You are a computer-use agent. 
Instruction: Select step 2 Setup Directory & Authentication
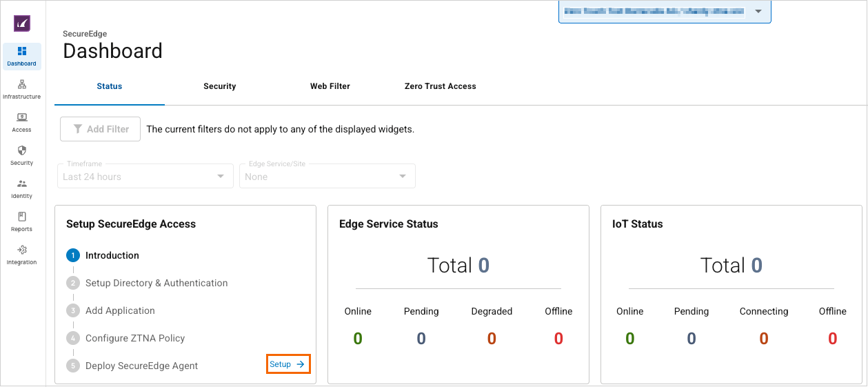[156, 283]
